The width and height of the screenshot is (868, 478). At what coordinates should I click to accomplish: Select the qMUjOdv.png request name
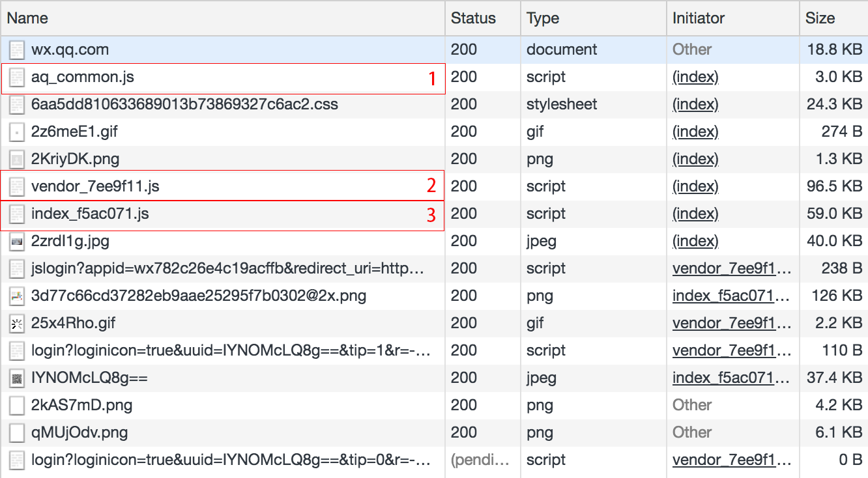(x=80, y=433)
